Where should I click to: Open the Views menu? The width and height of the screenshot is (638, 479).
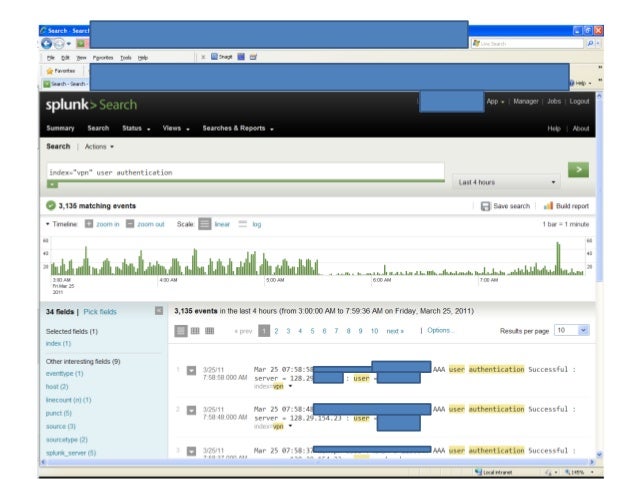176,128
